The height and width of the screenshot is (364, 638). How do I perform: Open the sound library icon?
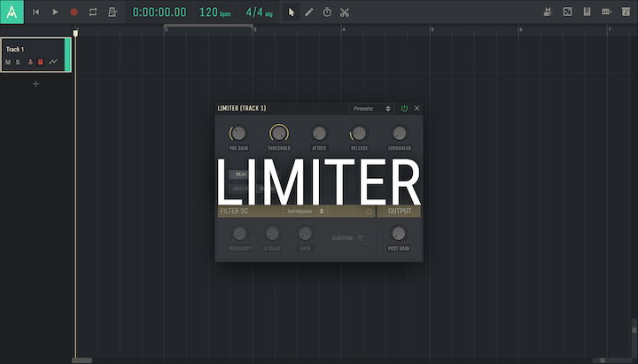click(626, 12)
